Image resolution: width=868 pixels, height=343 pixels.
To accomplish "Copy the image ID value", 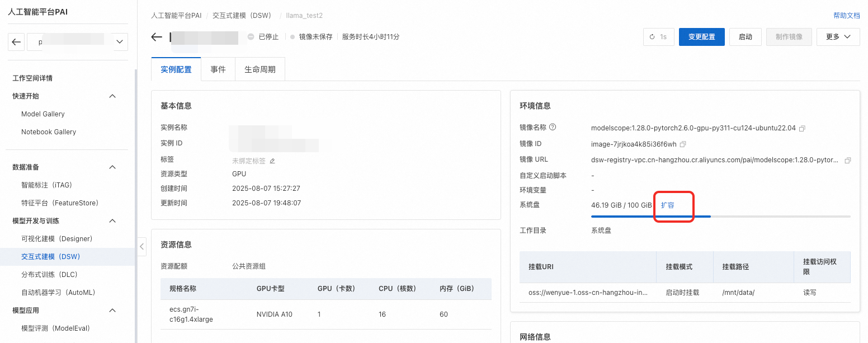I will pos(682,144).
